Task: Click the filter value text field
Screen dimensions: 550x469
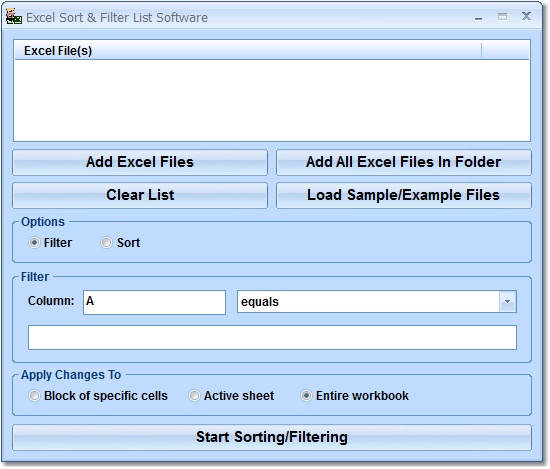Action: pos(272,337)
